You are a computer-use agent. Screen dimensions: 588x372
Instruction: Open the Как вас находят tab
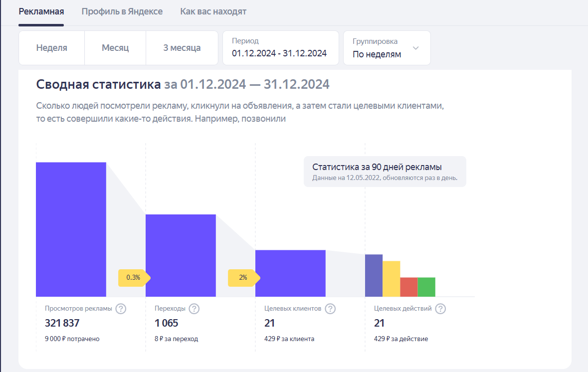213,11
